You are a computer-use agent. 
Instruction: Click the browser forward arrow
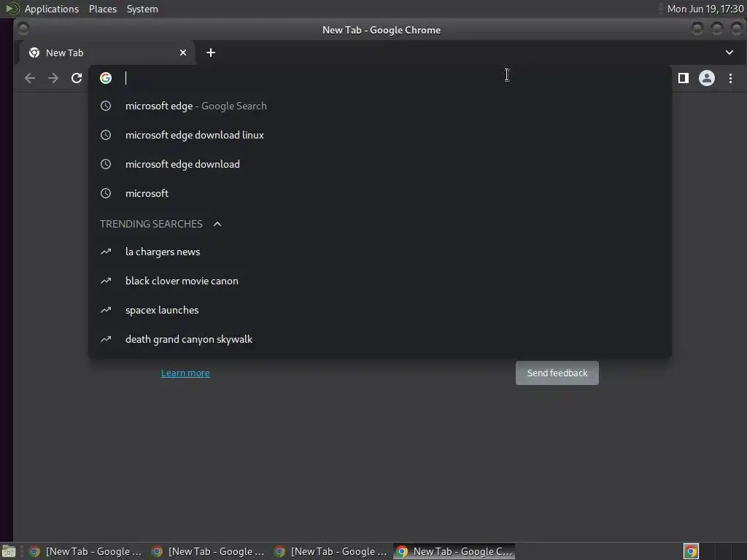[53, 78]
